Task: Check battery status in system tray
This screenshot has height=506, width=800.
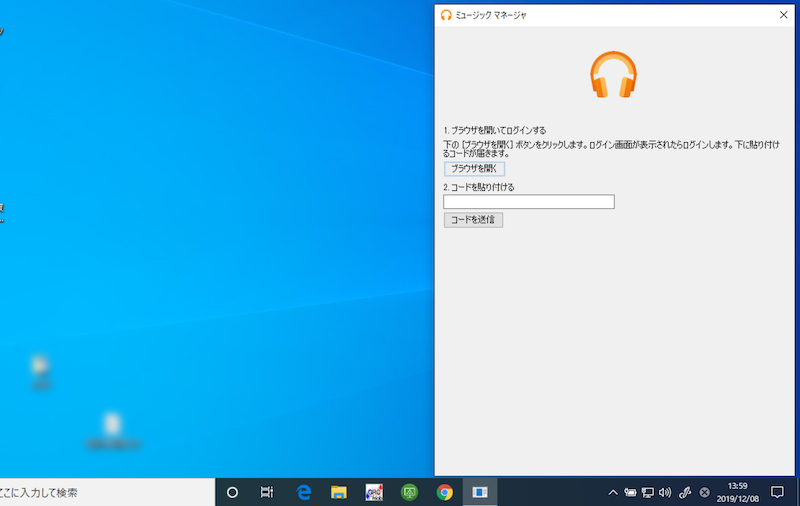Action: pos(630,492)
